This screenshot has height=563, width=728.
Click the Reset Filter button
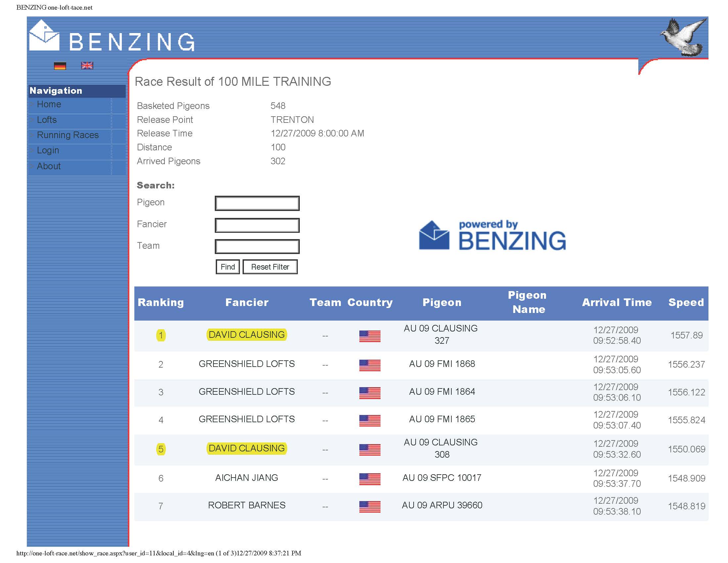(270, 267)
